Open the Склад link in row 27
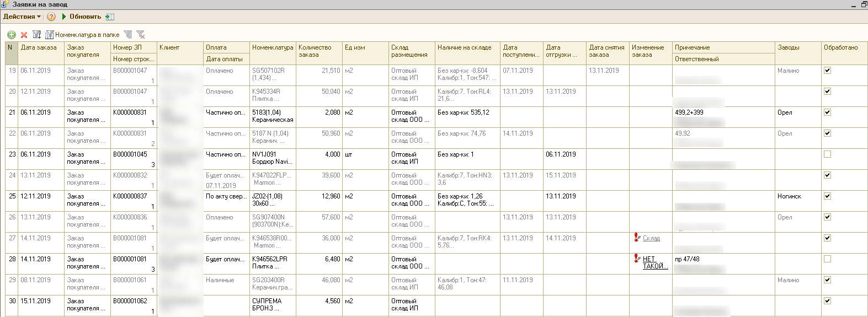This screenshot has width=868, height=317. [x=651, y=238]
